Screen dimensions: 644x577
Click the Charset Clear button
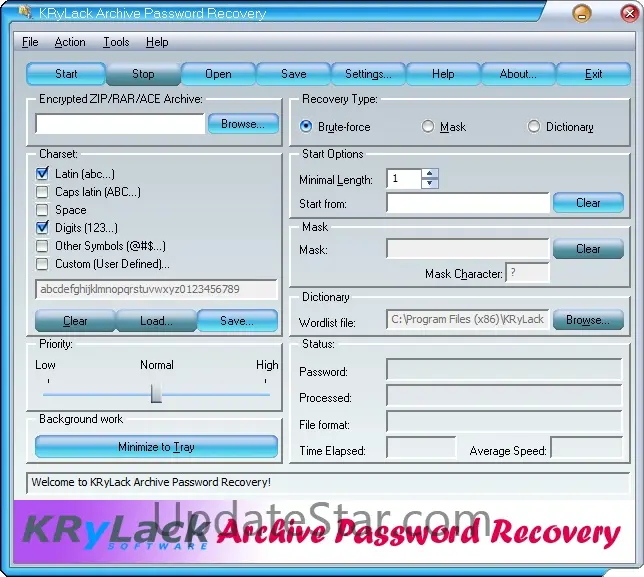click(x=75, y=321)
